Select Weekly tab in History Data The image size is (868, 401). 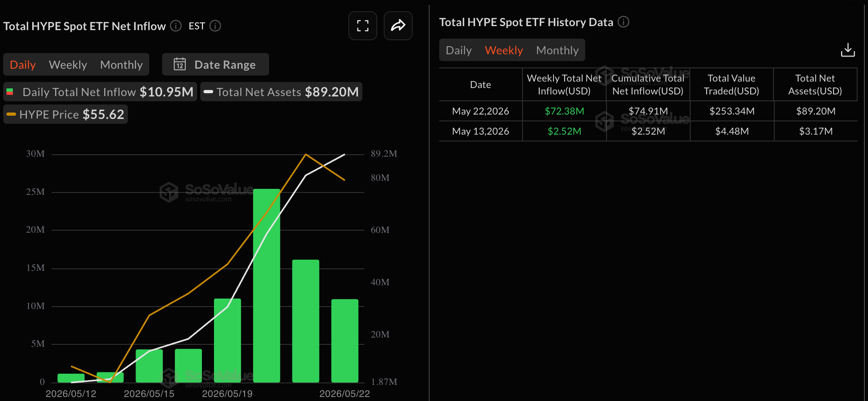coord(504,50)
